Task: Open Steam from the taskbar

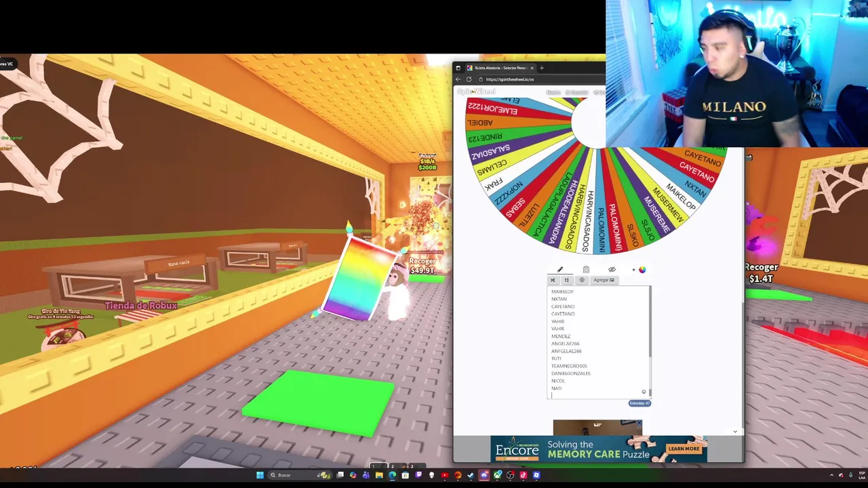Action: pos(470,475)
